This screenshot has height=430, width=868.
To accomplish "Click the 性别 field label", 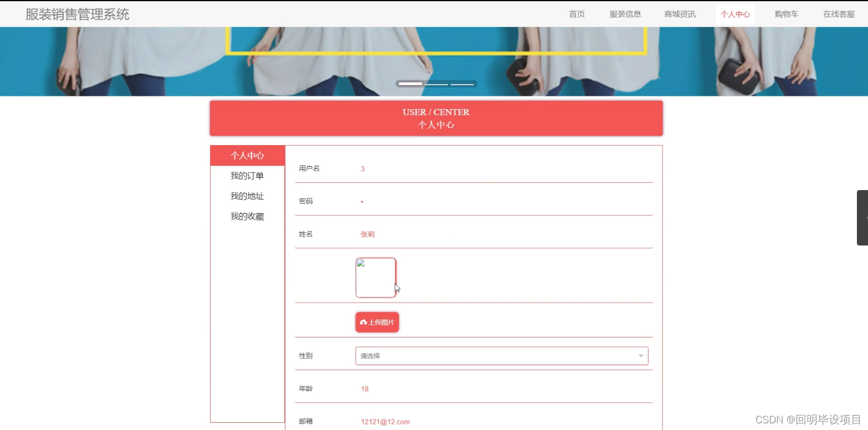I will pyautogui.click(x=306, y=356).
